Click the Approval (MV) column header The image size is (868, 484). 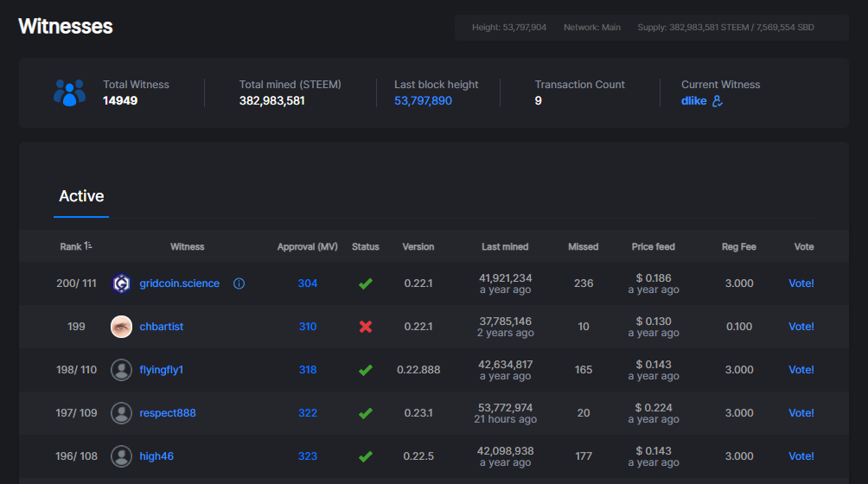(307, 246)
